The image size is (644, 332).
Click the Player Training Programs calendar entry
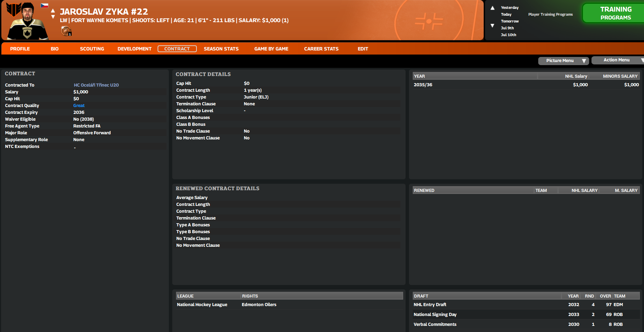coord(550,14)
